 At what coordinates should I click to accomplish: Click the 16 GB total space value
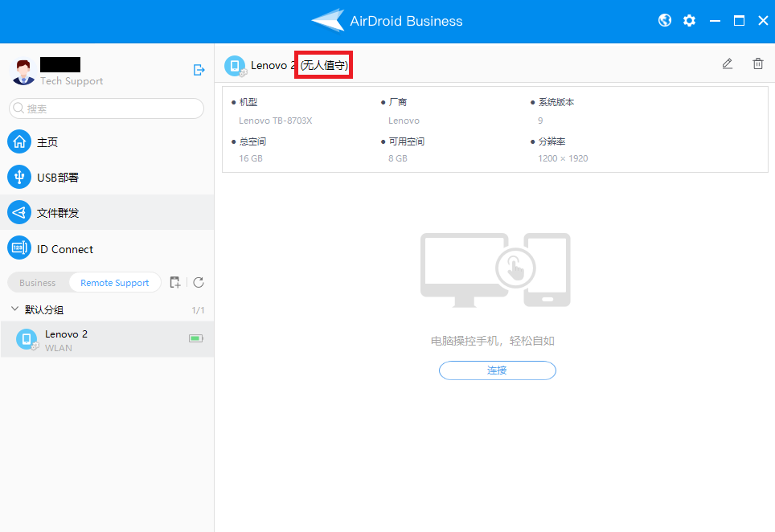coord(251,158)
